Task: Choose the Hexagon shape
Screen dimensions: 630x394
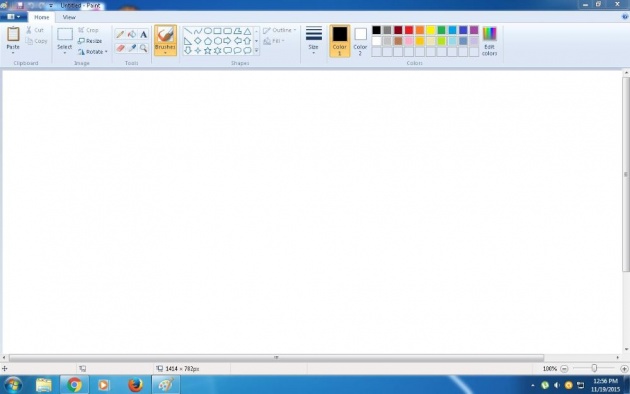Action: (x=218, y=41)
